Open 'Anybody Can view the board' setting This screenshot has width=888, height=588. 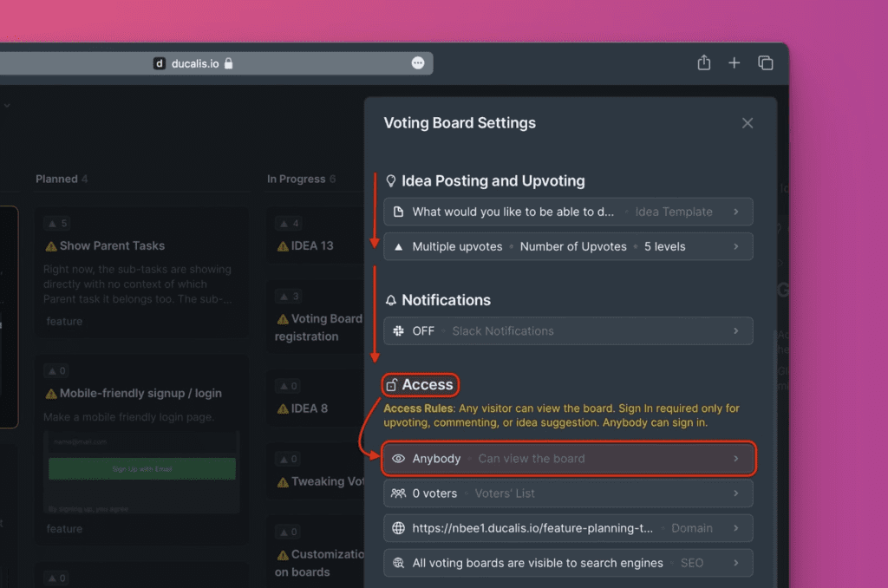(x=568, y=458)
